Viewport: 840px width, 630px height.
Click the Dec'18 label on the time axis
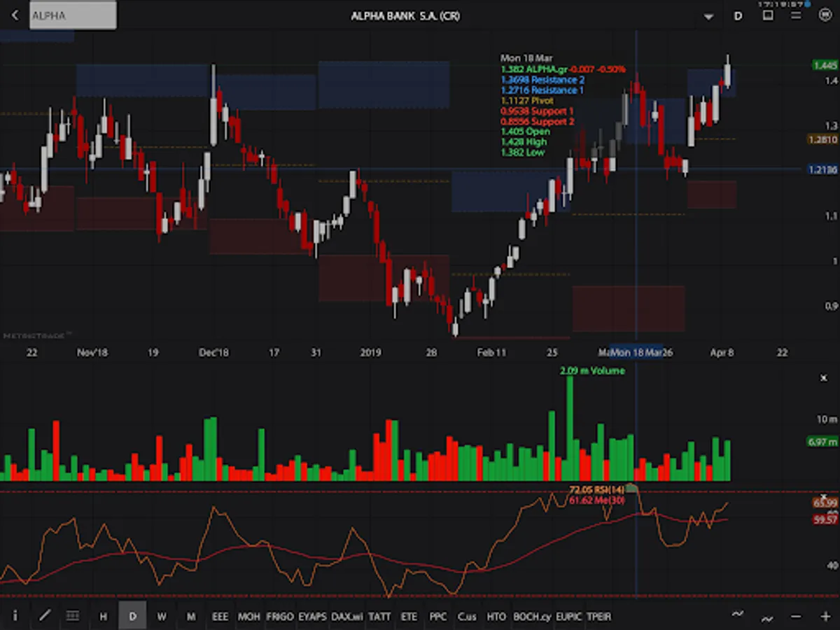(x=213, y=352)
